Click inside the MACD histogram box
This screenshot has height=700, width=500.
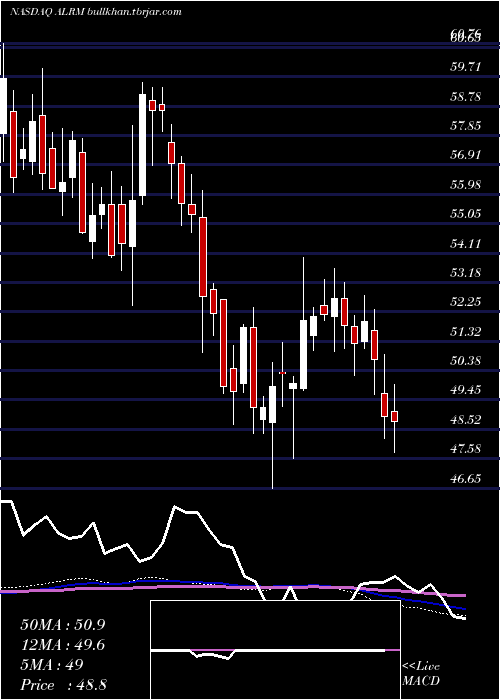275,650
